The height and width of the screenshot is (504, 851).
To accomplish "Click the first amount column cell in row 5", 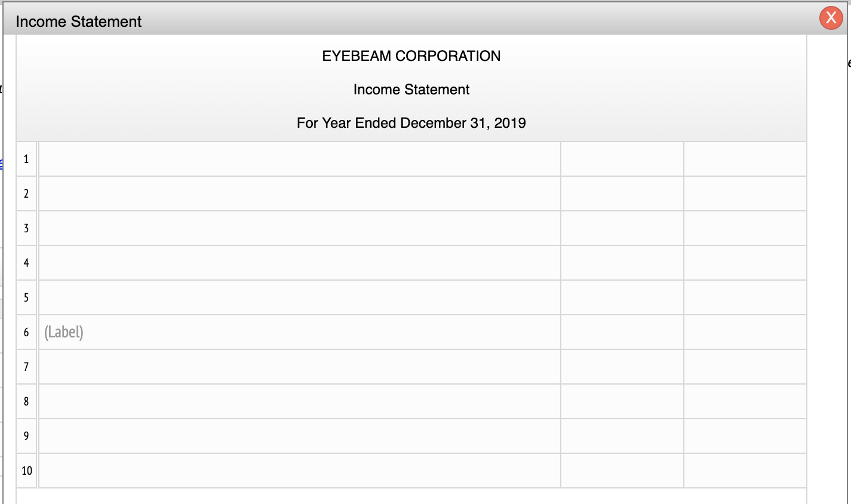I will pos(622,298).
